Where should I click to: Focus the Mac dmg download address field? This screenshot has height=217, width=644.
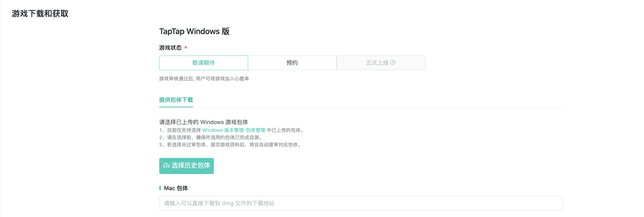(x=360, y=203)
